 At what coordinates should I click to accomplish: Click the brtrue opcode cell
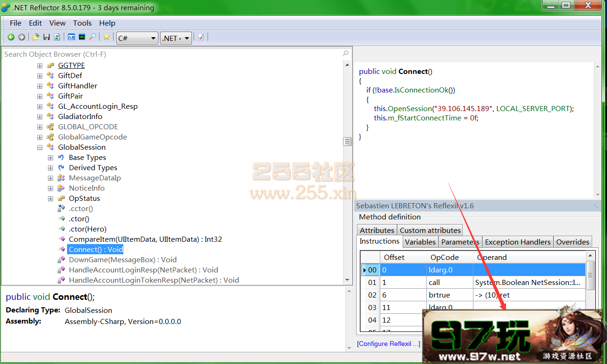(449, 295)
